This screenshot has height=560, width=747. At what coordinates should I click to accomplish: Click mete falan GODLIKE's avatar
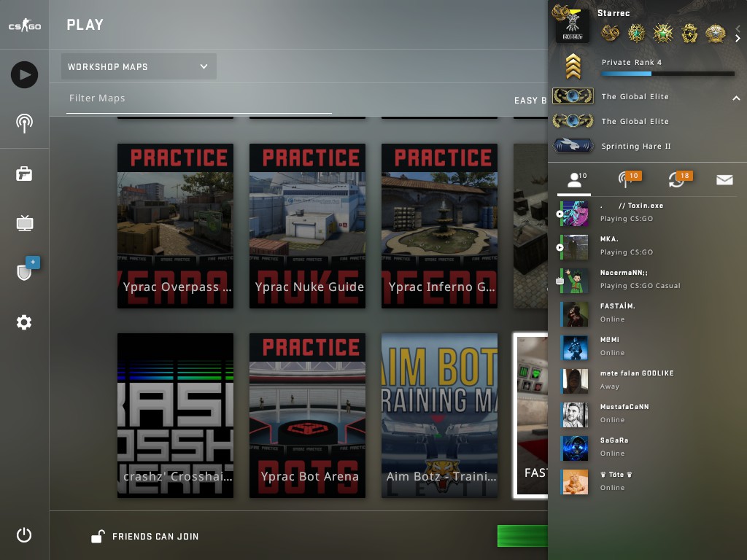pyautogui.click(x=575, y=381)
